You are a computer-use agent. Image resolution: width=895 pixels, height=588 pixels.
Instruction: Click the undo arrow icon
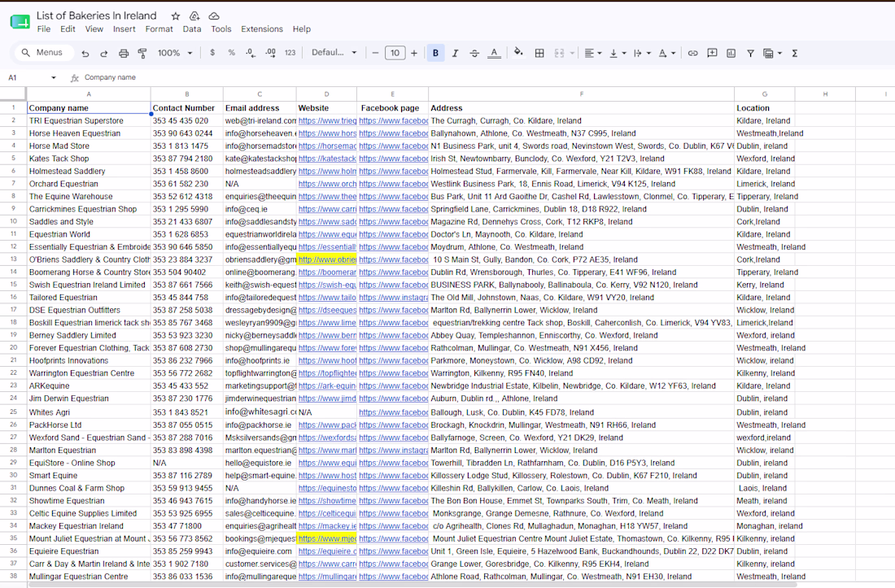[85, 53]
